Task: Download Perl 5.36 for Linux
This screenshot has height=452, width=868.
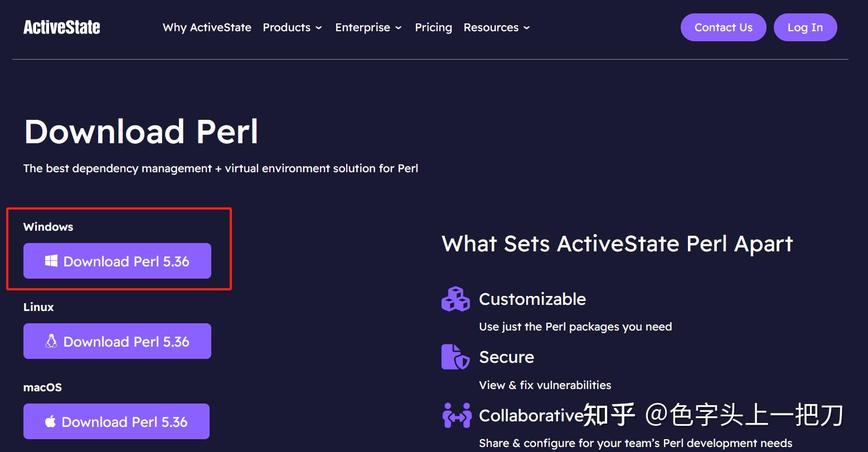Action: click(117, 341)
